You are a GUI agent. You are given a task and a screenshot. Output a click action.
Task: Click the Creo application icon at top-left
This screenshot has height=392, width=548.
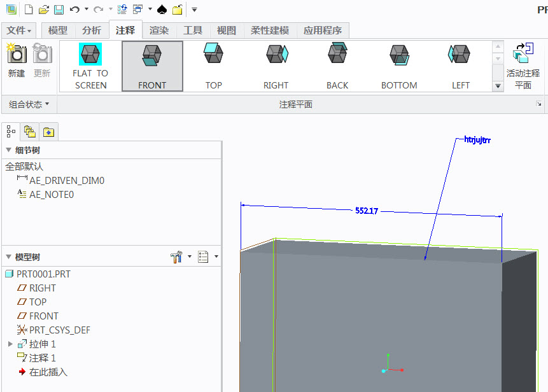tap(11, 10)
